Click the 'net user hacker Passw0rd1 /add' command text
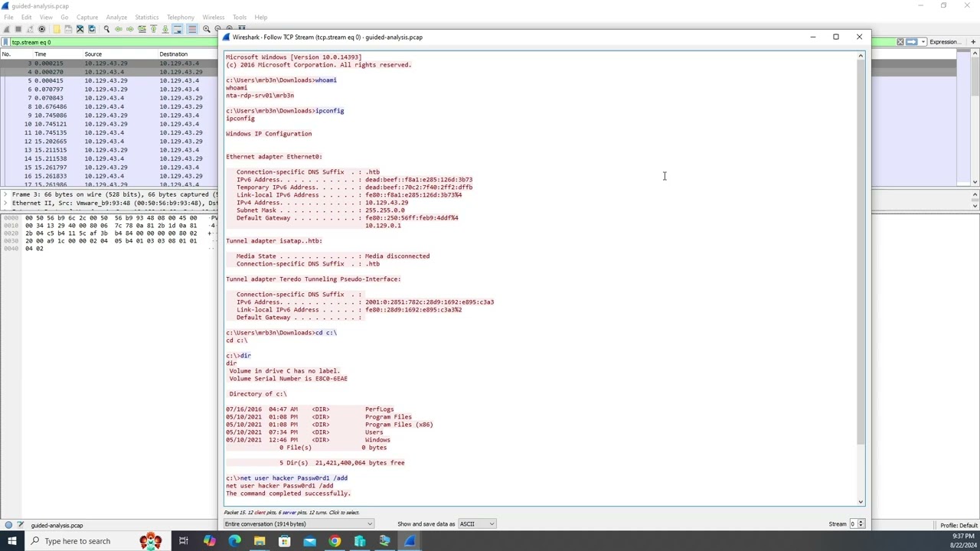Viewport: 980px width, 551px height. (293, 478)
